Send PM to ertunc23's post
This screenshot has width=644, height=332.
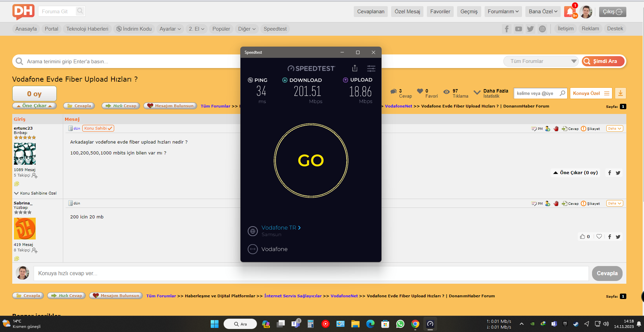point(537,129)
